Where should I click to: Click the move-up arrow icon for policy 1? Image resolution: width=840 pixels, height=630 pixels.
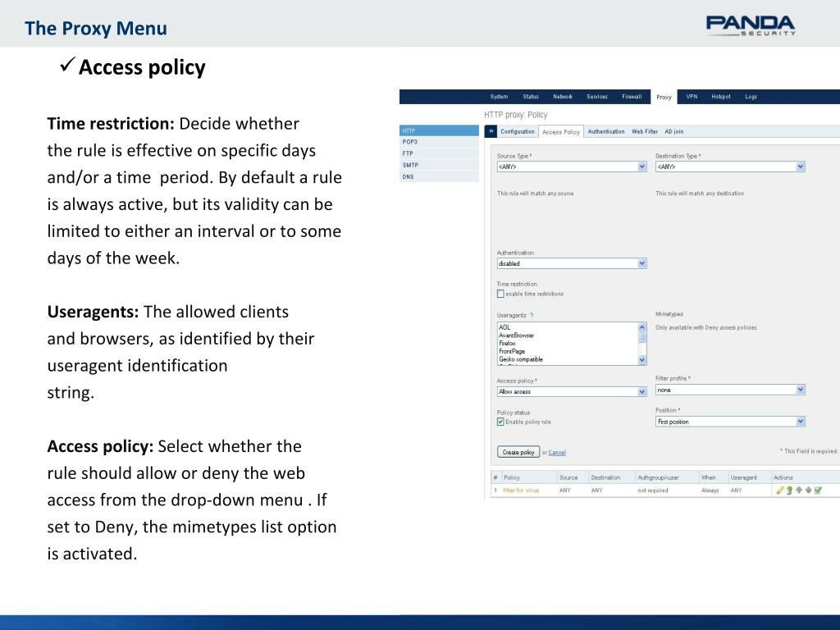pos(799,490)
